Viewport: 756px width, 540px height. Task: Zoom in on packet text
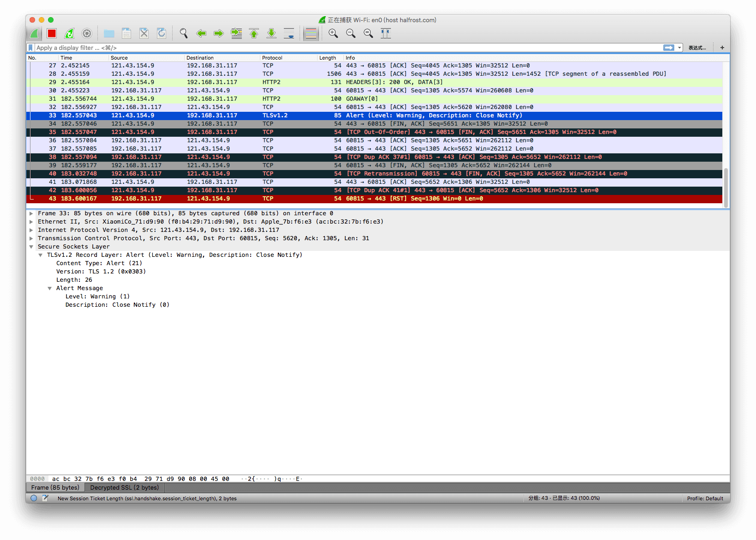pos(333,33)
